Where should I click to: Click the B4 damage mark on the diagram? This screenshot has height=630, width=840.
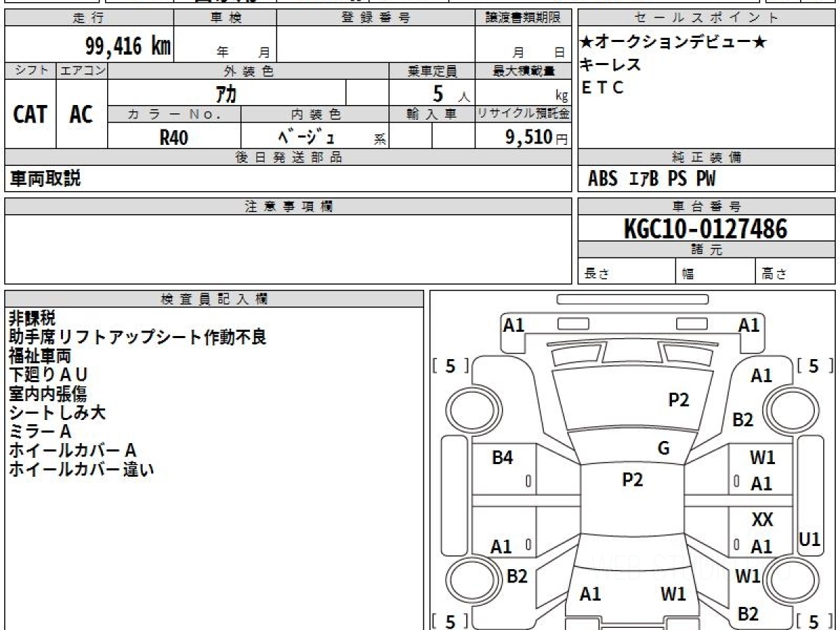pyautogui.click(x=503, y=458)
